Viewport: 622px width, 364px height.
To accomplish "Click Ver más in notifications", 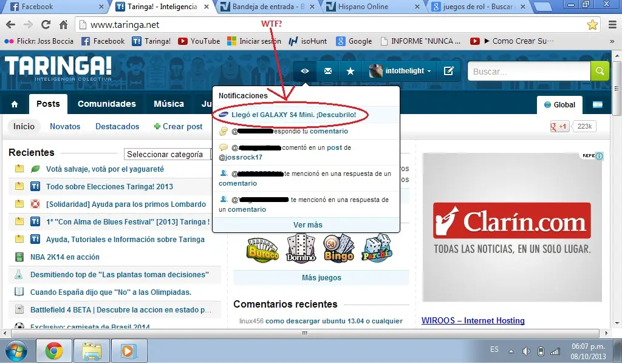I will (x=307, y=225).
